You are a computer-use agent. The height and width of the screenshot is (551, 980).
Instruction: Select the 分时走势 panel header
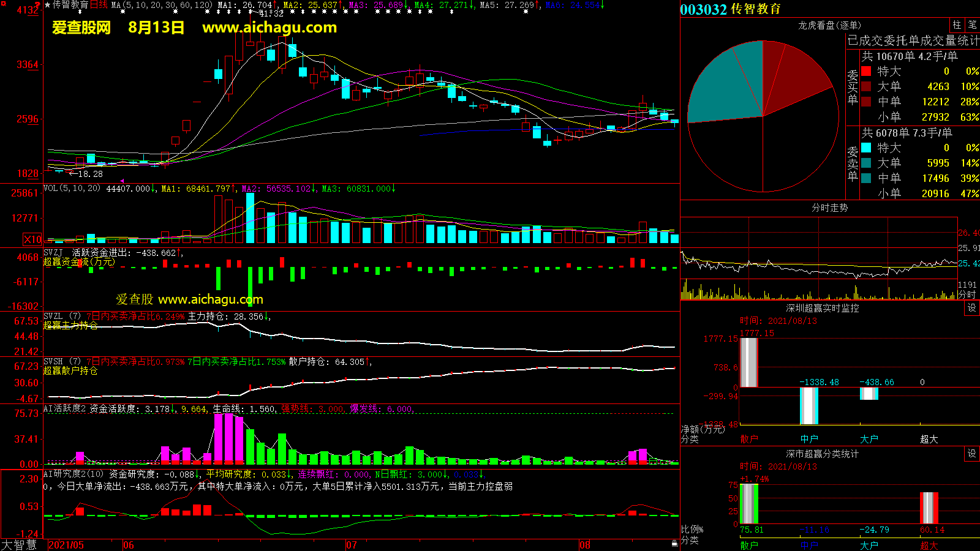829,208
